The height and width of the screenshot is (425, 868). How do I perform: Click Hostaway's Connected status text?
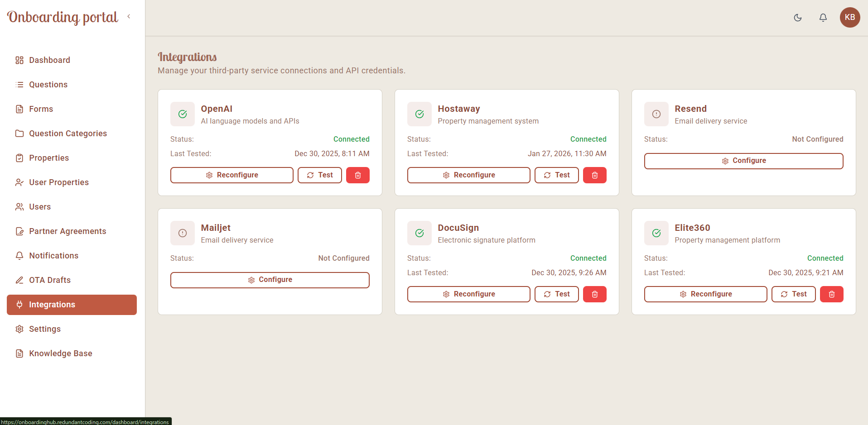[588, 139]
